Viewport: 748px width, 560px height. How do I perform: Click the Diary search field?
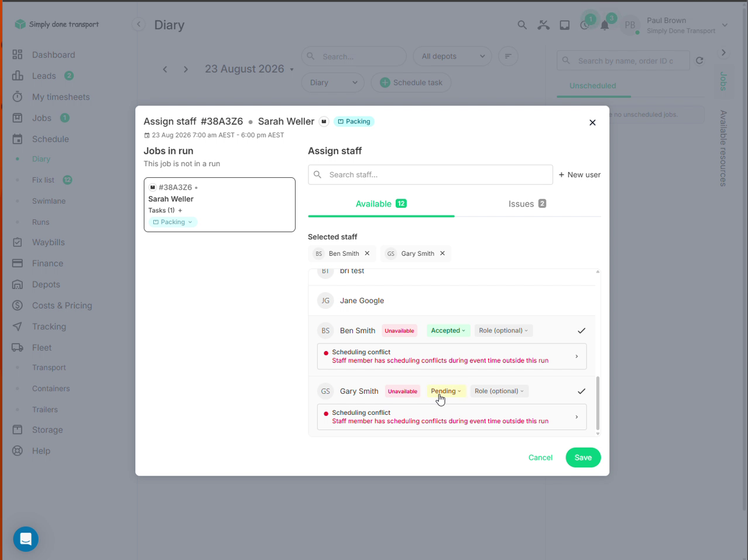pyautogui.click(x=354, y=56)
